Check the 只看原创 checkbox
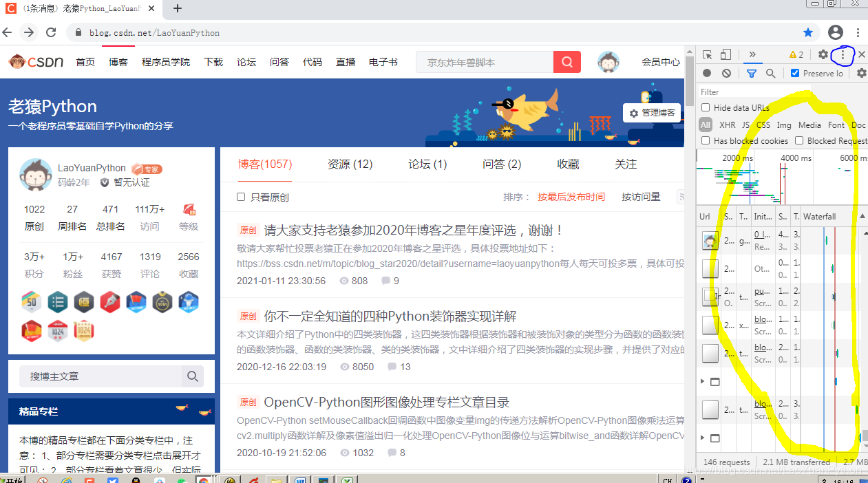868x483 pixels. (x=241, y=197)
